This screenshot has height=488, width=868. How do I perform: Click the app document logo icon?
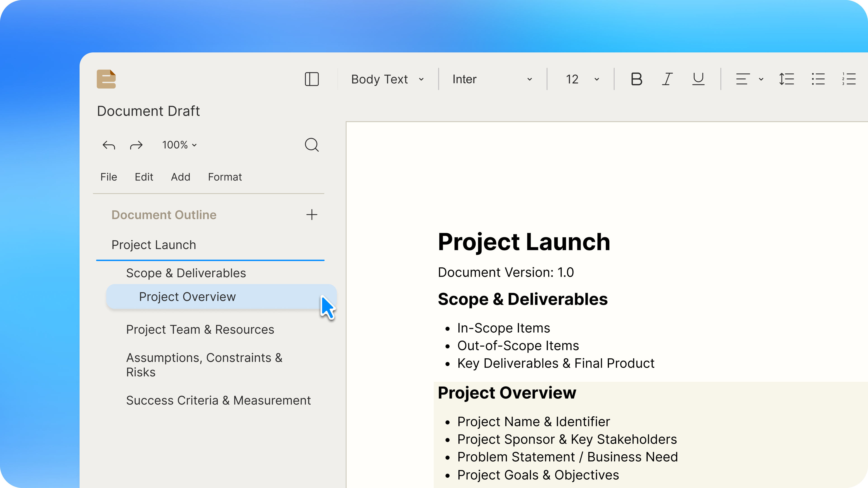pos(106,79)
